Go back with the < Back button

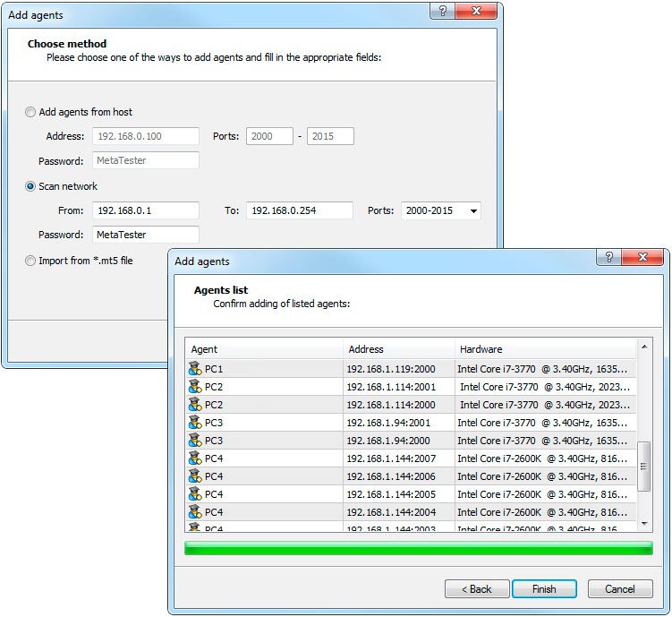[x=477, y=589]
